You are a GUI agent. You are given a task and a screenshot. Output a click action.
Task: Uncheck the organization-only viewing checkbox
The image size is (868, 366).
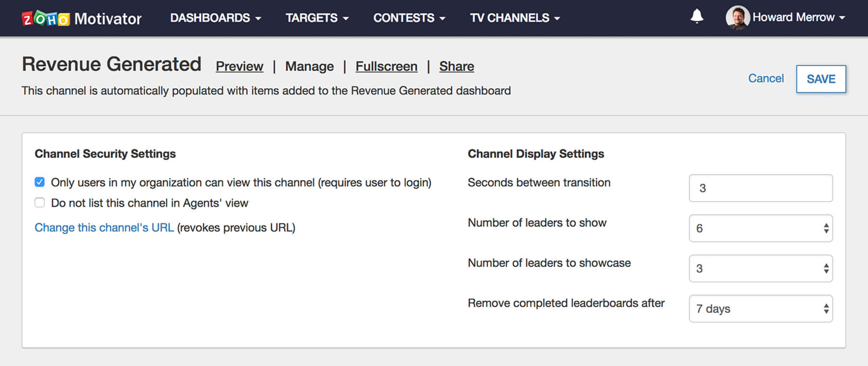click(39, 182)
